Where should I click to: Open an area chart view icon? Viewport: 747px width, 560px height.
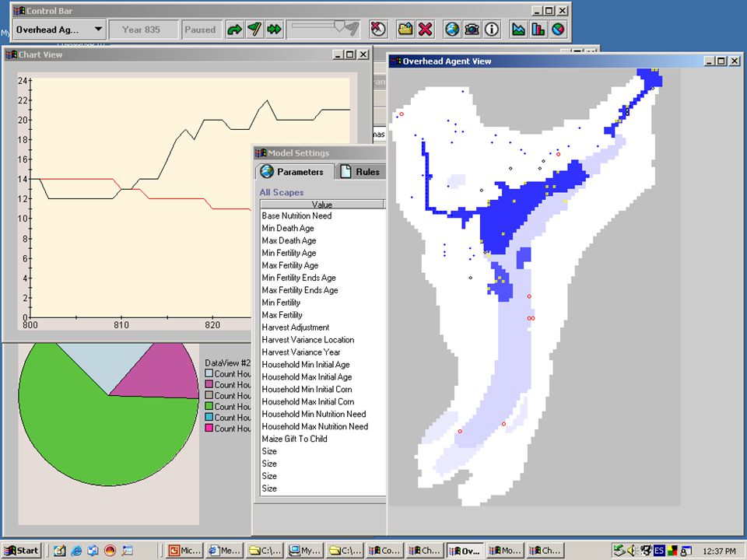coord(518,30)
